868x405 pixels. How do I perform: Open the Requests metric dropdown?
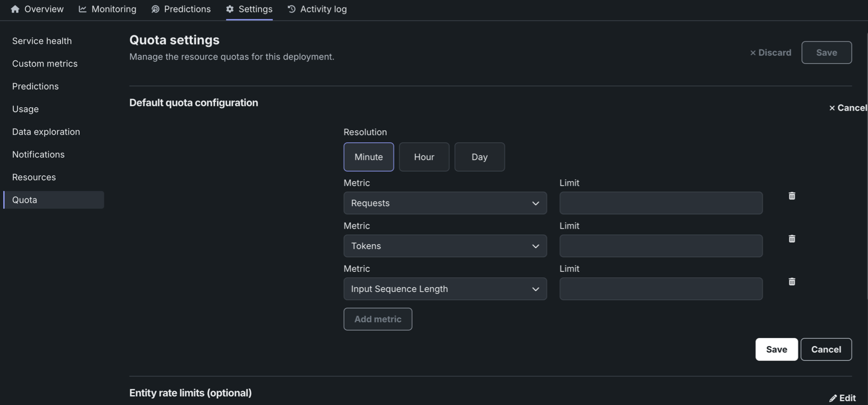coord(445,203)
